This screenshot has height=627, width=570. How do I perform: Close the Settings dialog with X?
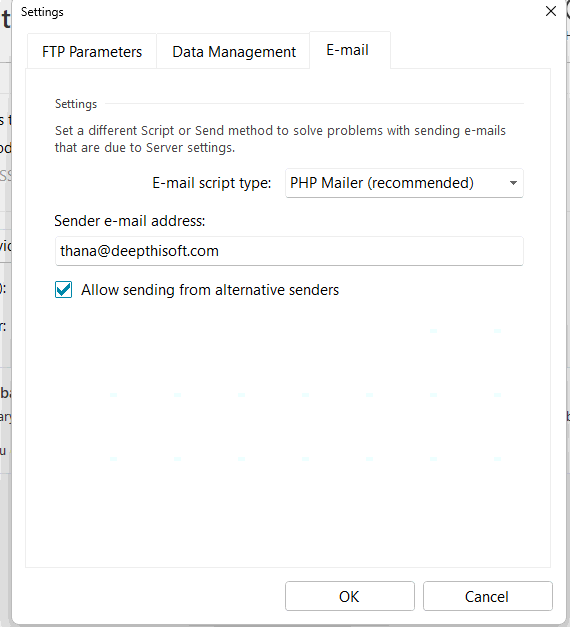(551, 11)
